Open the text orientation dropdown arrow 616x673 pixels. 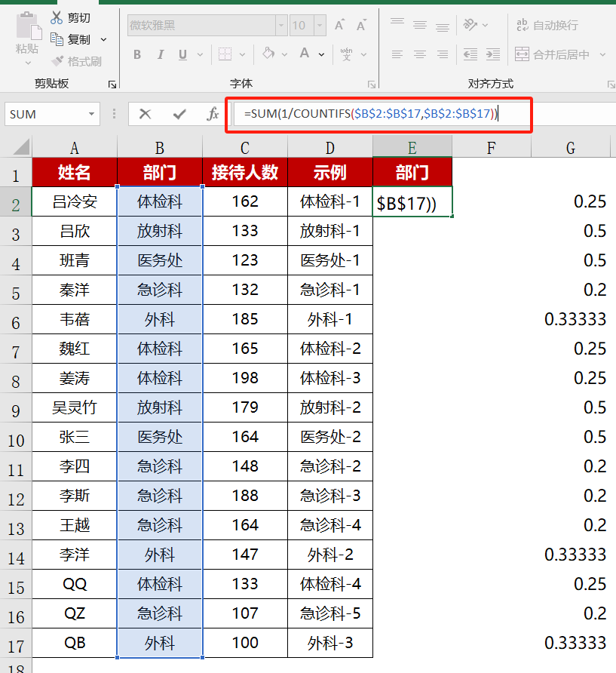coord(486,26)
